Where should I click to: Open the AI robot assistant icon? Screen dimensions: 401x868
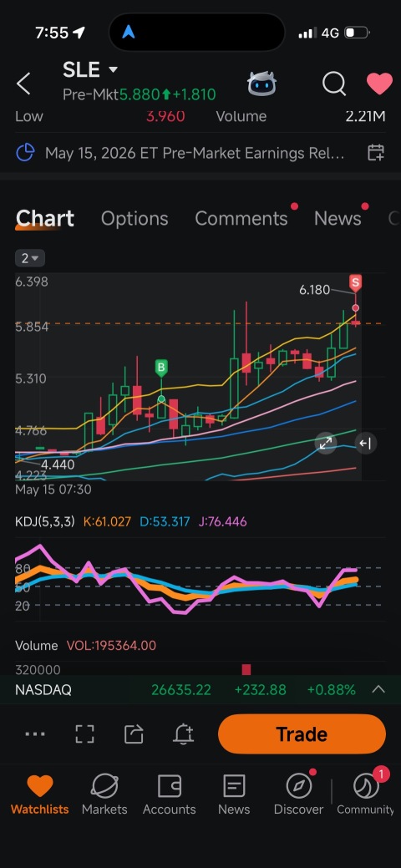(x=261, y=84)
